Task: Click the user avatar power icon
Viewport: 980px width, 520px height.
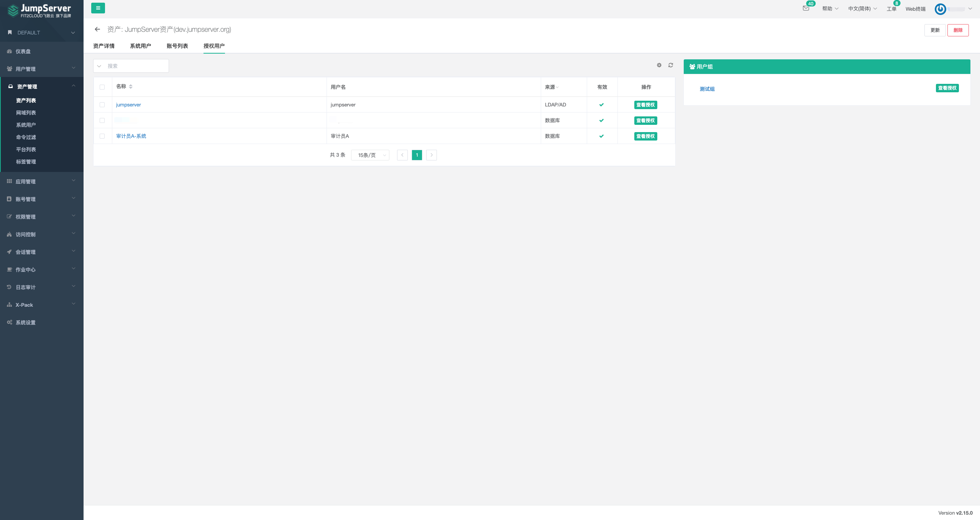Action: (x=940, y=9)
